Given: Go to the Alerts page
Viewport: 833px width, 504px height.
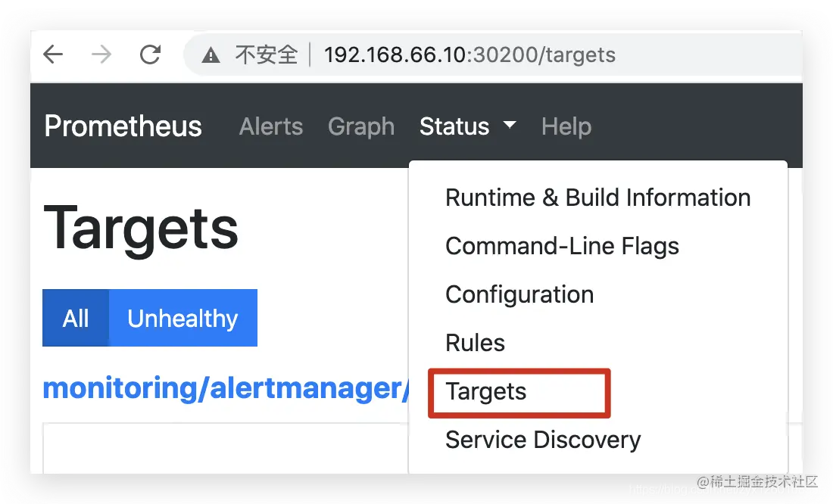Looking at the screenshot, I should click(x=271, y=126).
